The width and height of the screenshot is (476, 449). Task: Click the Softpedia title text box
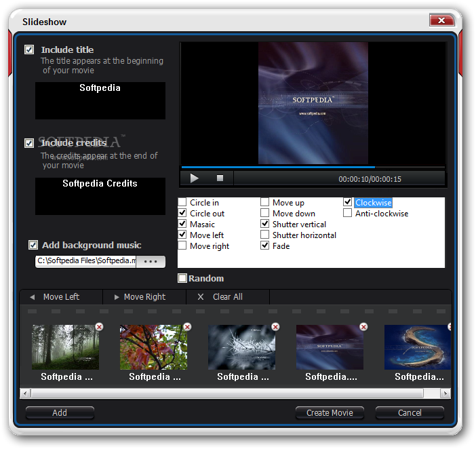[100, 100]
